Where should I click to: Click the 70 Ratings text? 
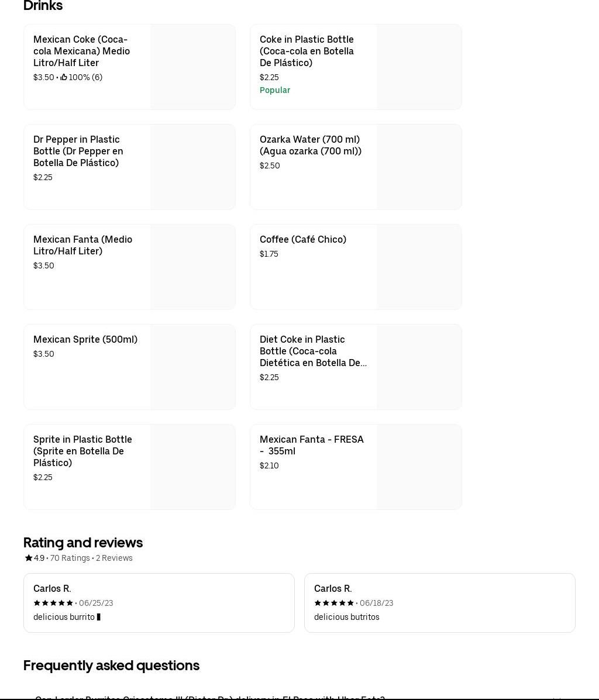[70, 558]
